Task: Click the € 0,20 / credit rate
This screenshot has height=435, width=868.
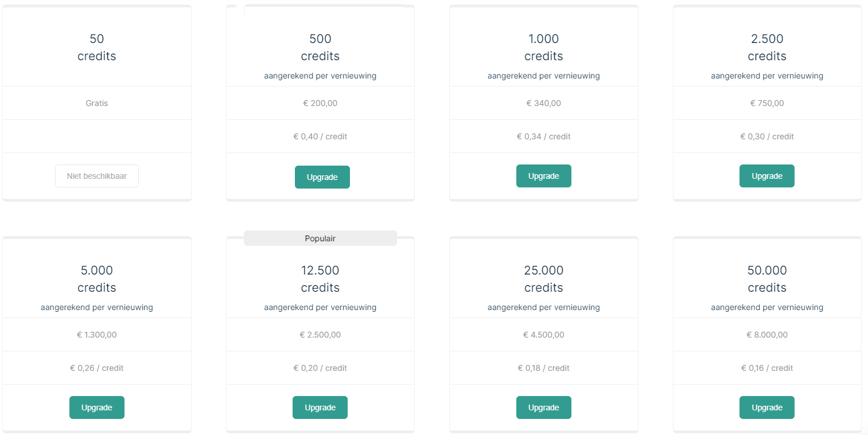Action: [x=320, y=368]
